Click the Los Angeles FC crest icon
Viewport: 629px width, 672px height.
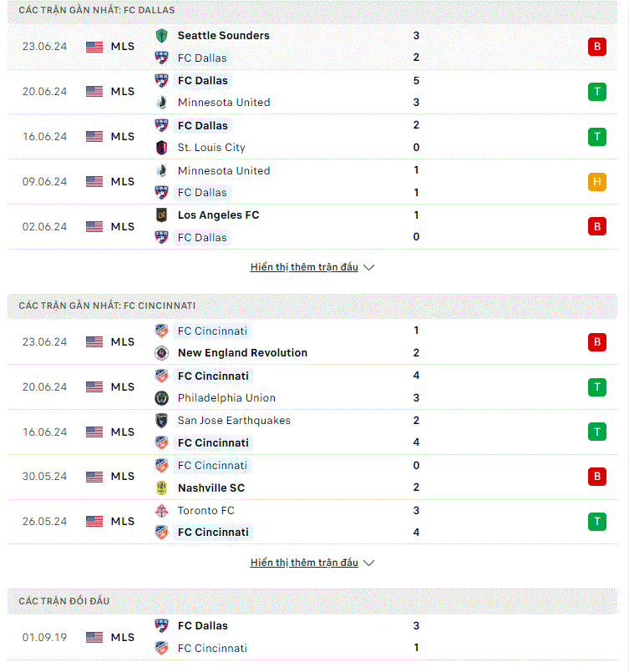[x=162, y=215]
